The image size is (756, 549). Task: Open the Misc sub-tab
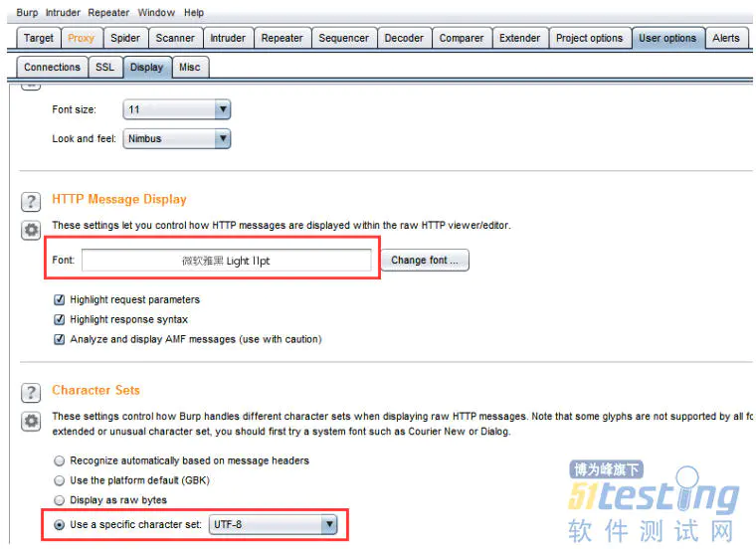point(189,67)
